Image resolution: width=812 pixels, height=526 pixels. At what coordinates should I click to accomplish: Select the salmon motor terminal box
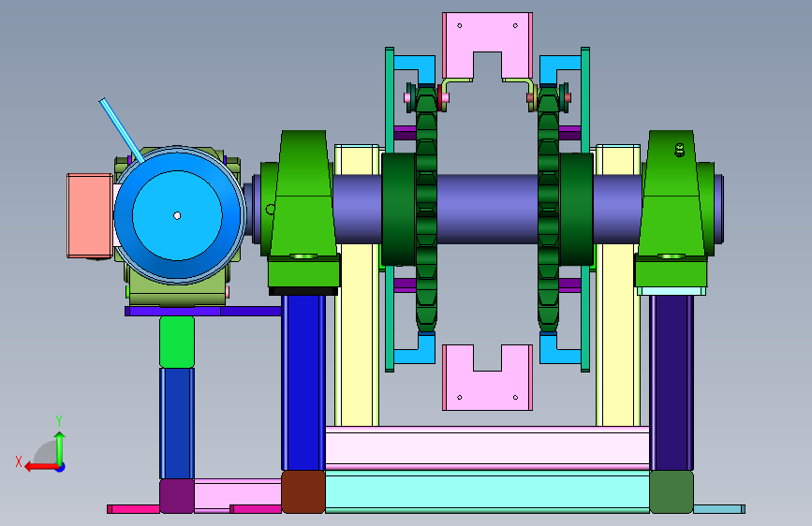pyautogui.click(x=90, y=216)
